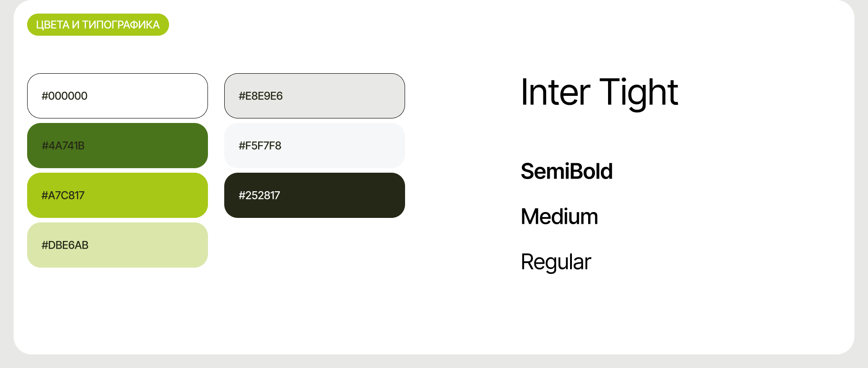Viewport: 868px width, 368px height.
Task: Select the near-black dark olive swatch
Action: click(344, 195)
